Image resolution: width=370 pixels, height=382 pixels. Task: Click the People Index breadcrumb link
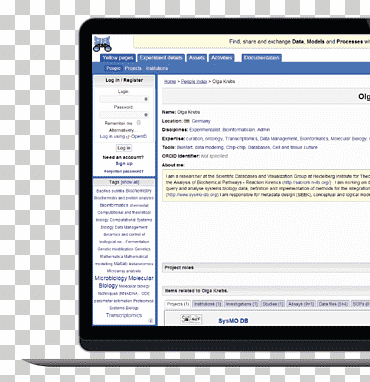point(194,82)
